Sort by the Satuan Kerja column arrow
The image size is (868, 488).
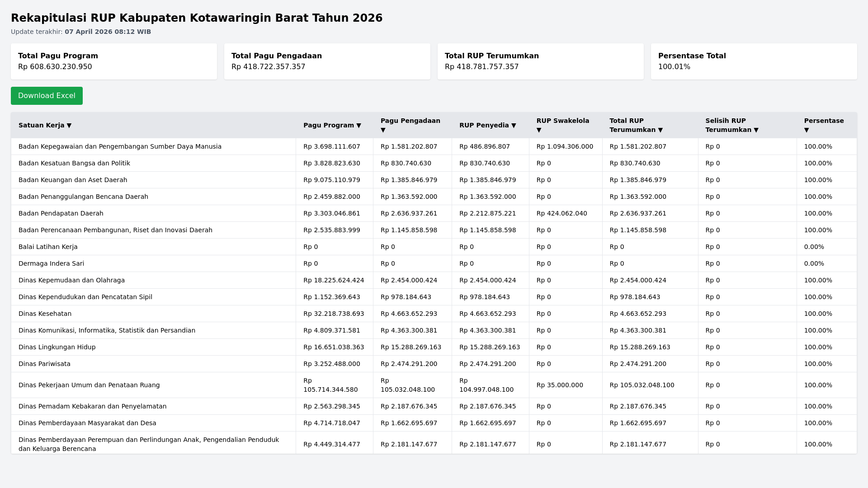[x=69, y=126]
